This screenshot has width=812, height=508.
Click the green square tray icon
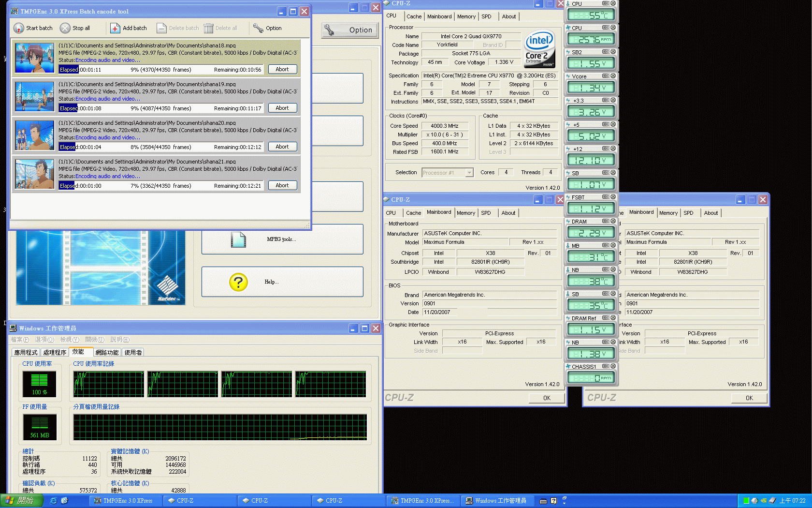click(x=746, y=501)
